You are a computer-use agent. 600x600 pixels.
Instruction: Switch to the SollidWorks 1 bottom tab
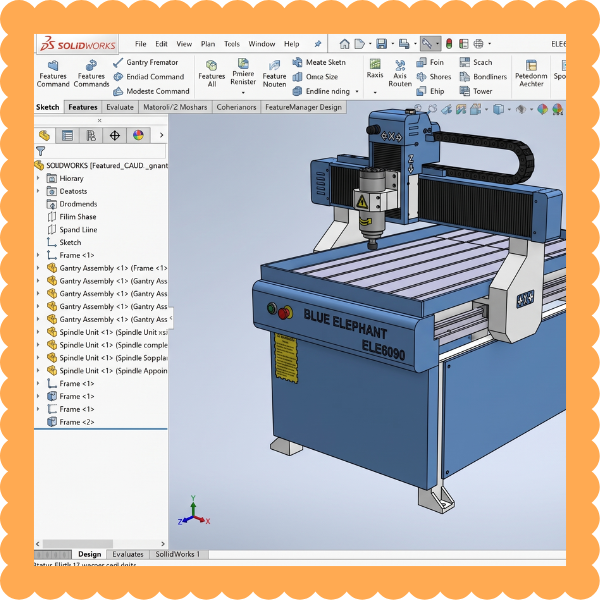point(178,554)
